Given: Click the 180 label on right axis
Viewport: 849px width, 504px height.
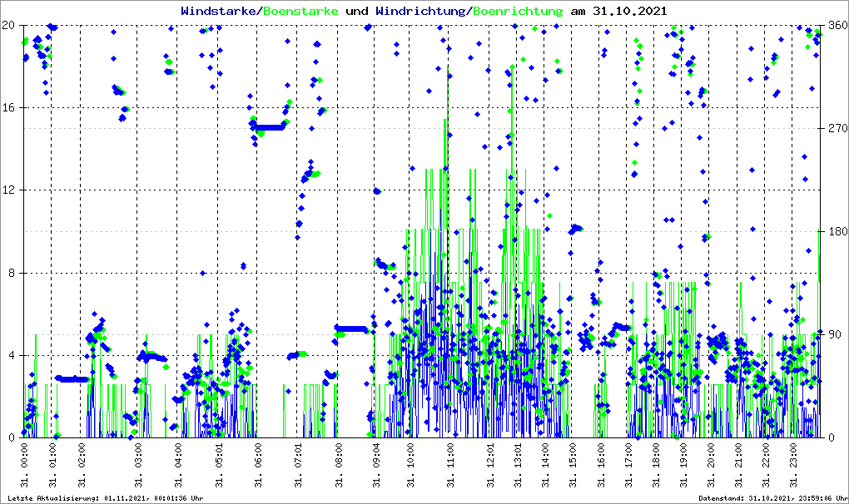Looking at the screenshot, I should pyautogui.click(x=836, y=231).
